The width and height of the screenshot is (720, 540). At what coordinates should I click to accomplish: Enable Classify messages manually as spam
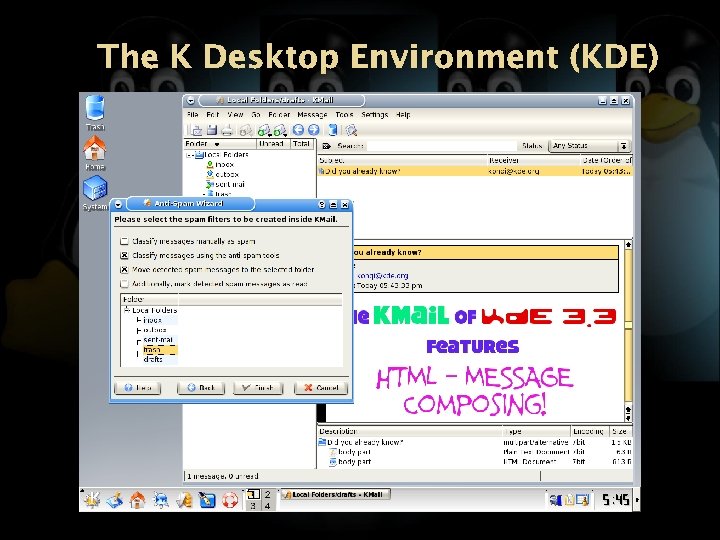[x=124, y=241]
